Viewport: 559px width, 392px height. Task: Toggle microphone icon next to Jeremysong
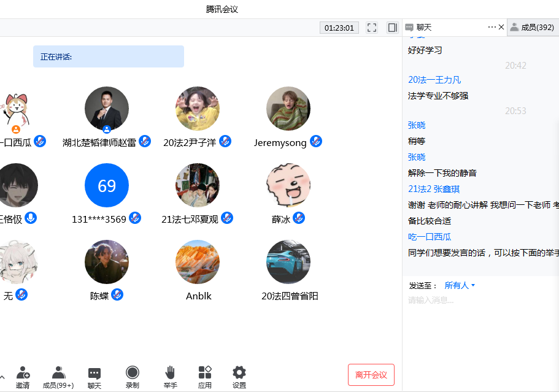tap(316, 142)
